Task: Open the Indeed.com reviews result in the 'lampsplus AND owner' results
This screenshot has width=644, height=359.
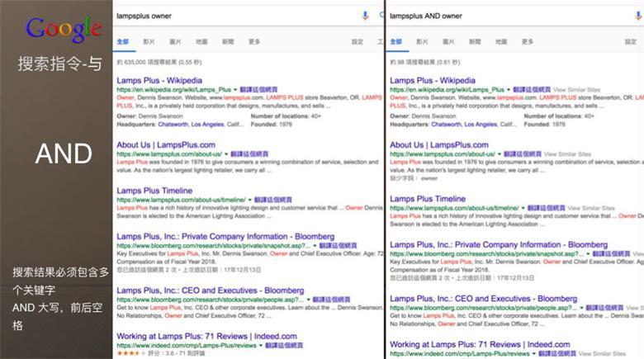Action: [x=480, y=344]
